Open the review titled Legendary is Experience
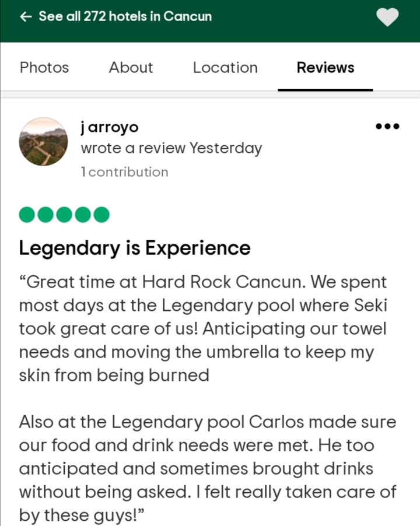This screenshot has width=420, height=526. click(135, 248)
